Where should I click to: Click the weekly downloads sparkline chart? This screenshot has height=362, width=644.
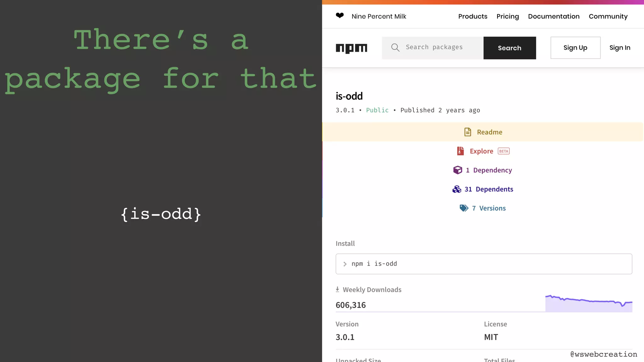[x=589, y=303]
